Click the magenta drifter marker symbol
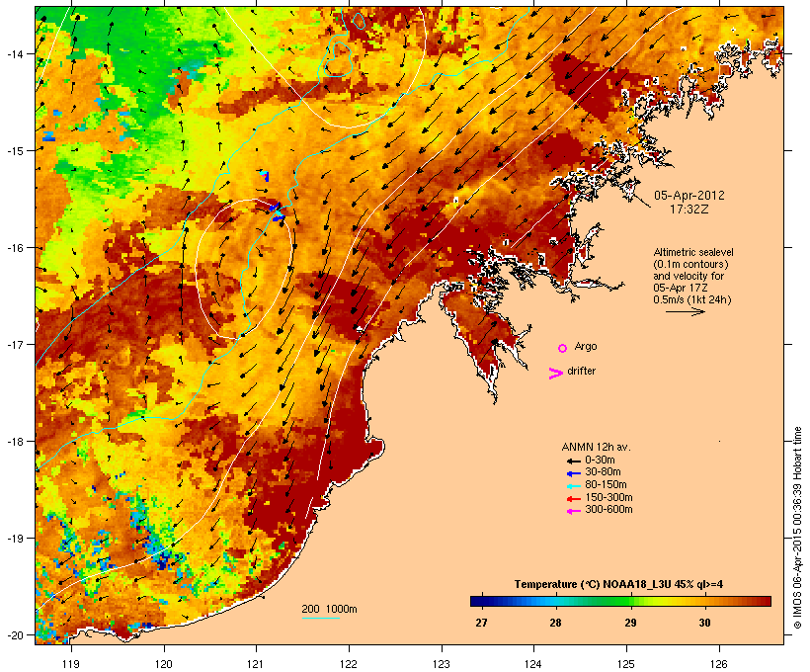This screenshot has height=672, width=810. click(x=555, y=374)
